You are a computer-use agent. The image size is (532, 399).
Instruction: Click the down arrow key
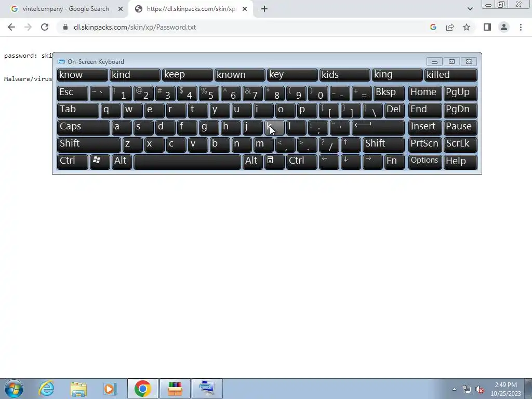(351, 162)
